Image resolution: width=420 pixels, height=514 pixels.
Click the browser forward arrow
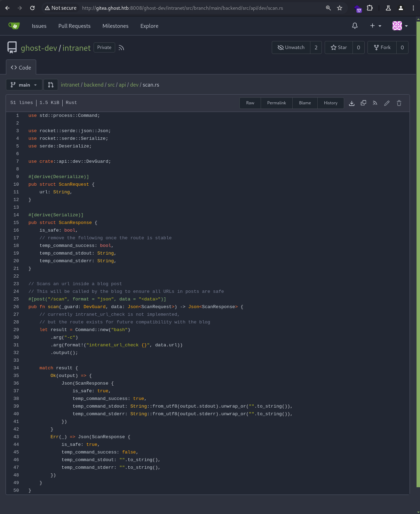pyautogui.click(x=20, y=8)
